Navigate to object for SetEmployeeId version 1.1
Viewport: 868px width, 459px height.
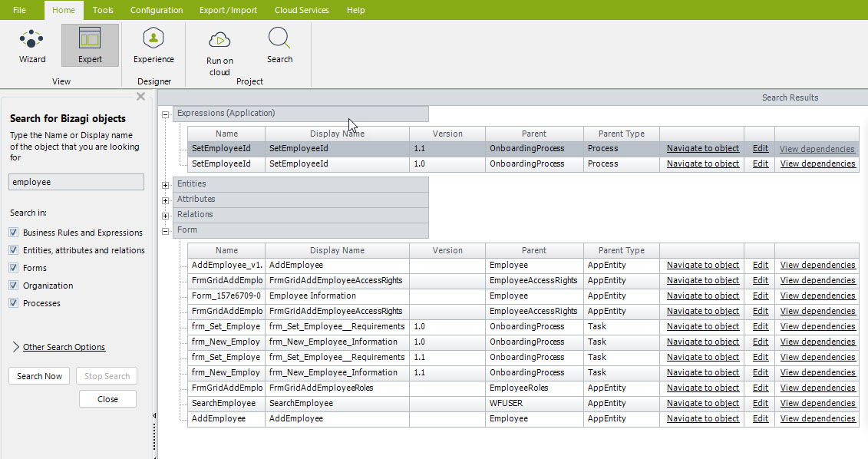coord(702,148)
